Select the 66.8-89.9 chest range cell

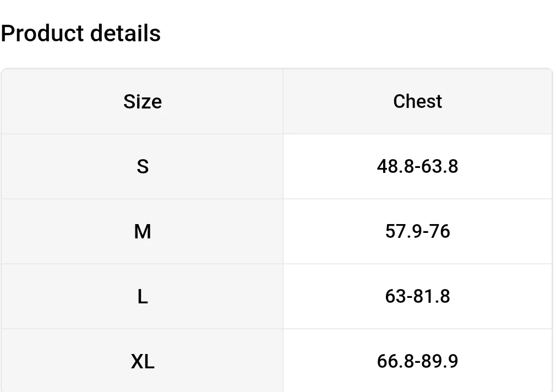(x=417, y=362)
